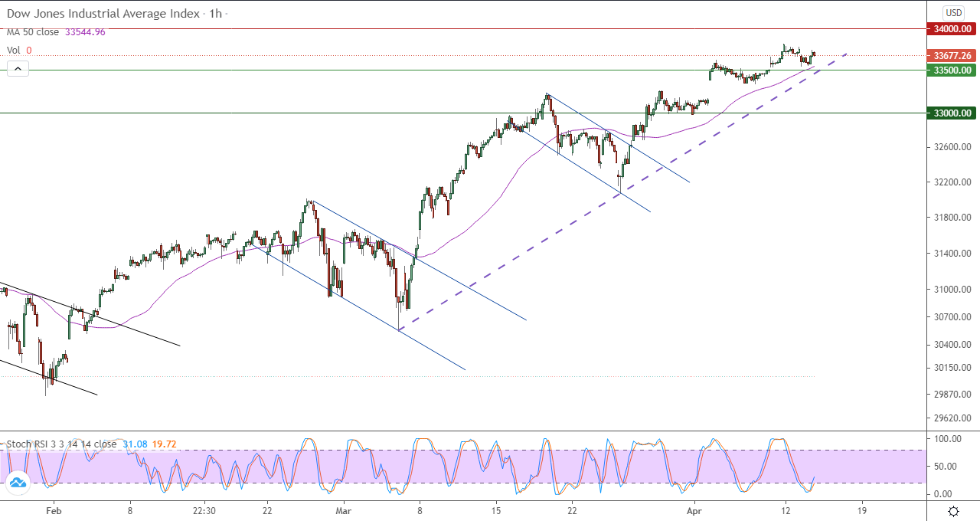Screen dimensions: 980x521
Task: Click the 31400.00 price axis label
Action: (x=952, y=253)
